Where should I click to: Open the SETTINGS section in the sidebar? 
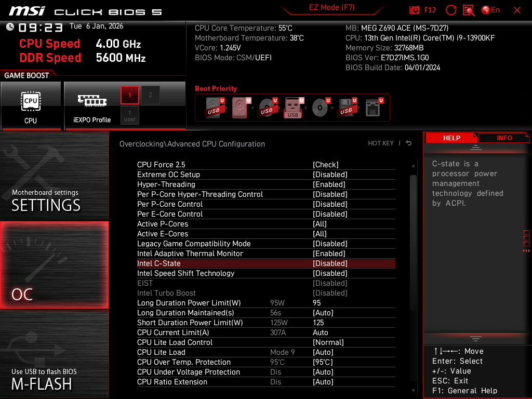tap(54, 177)
